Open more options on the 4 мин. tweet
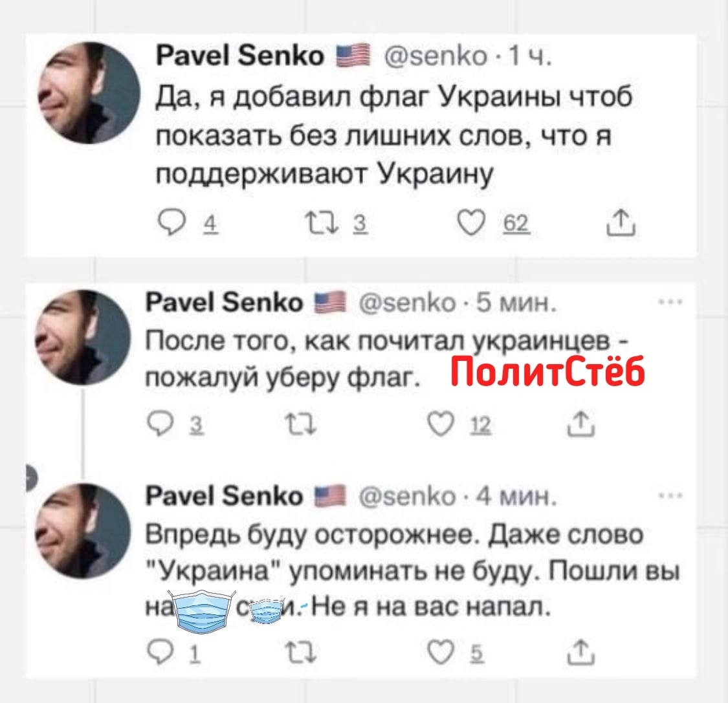Viewport: 728px width, 703px height. pyautogui.click(x=671, y=497)
